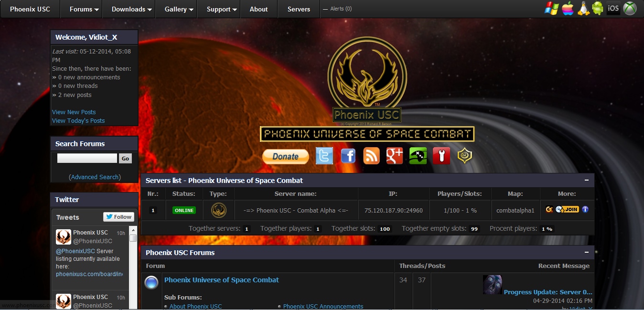Open the Alerts (0) menu item
644x310 pixels.
click(x=337, y=9)
